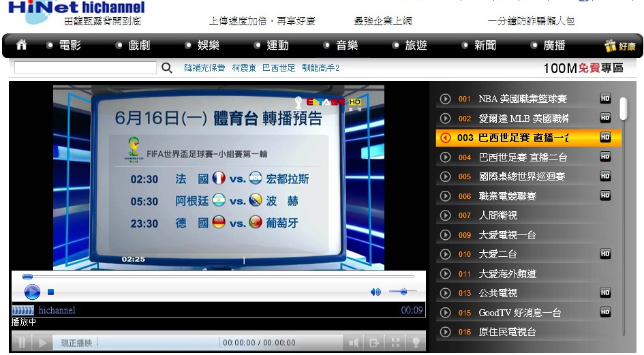Open the 運動 menu
Viewport: 644px width, 355px height.
(277, 45)
